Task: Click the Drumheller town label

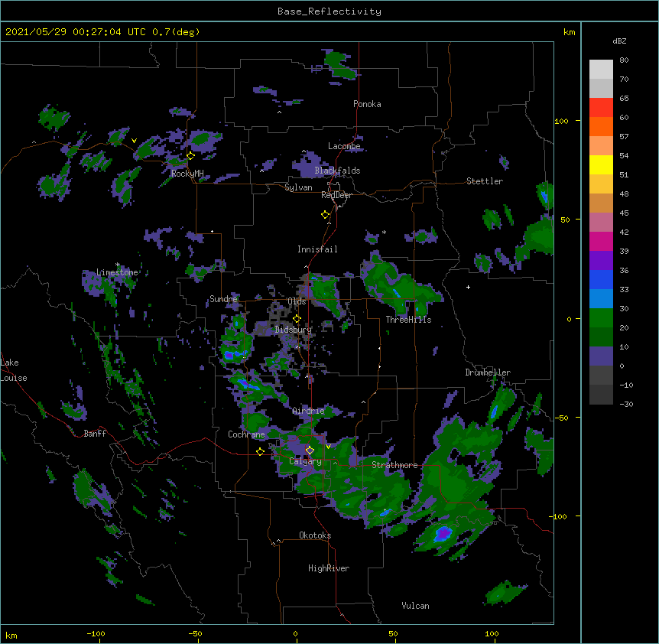Action: pyautogui.click(x=488, y=372)
